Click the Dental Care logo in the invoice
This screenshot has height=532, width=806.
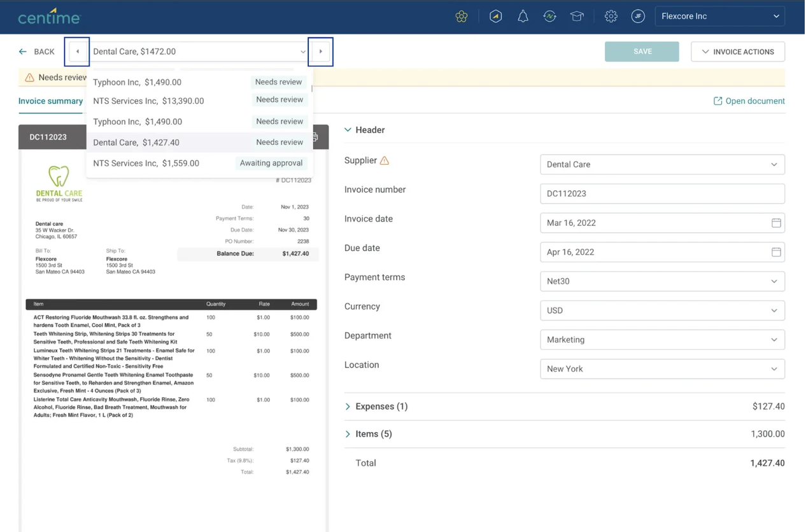click(x=59, y=183)
